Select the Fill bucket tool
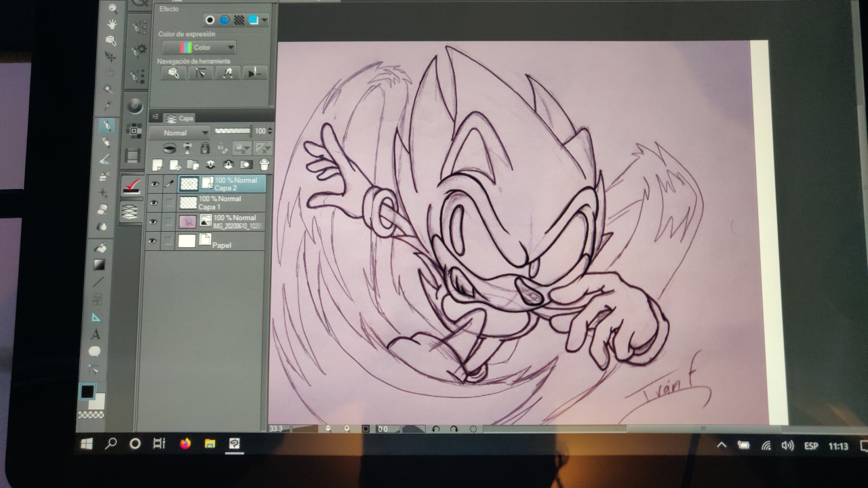The height and width of the screenshot is (488, 868). [100, 248]
